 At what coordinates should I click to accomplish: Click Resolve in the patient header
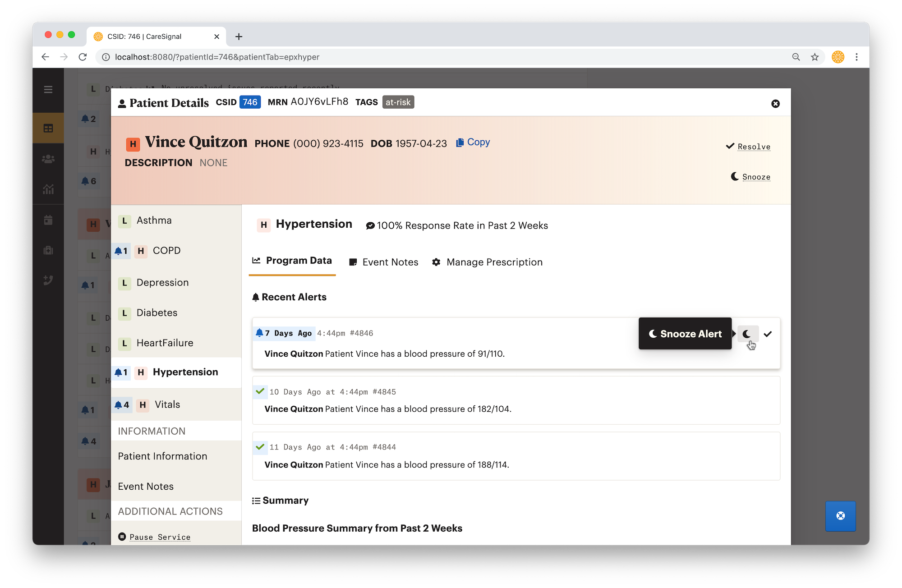[x=748, y=147]
